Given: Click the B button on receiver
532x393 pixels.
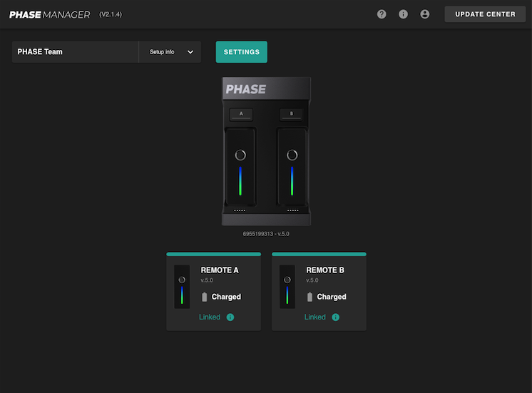Looking at the screenshot, I should click(291, 114).
